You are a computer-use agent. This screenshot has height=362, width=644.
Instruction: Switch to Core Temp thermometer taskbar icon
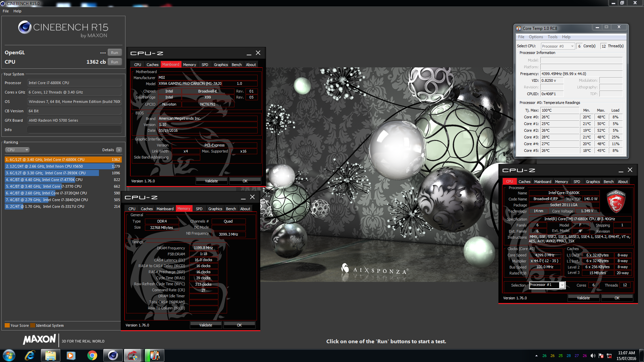154,355
